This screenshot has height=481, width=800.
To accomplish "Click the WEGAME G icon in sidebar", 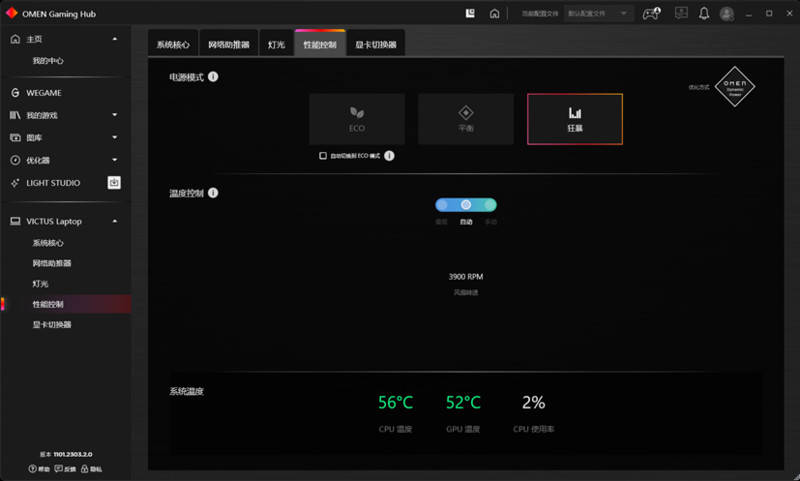I will click(x=15, y=93).
